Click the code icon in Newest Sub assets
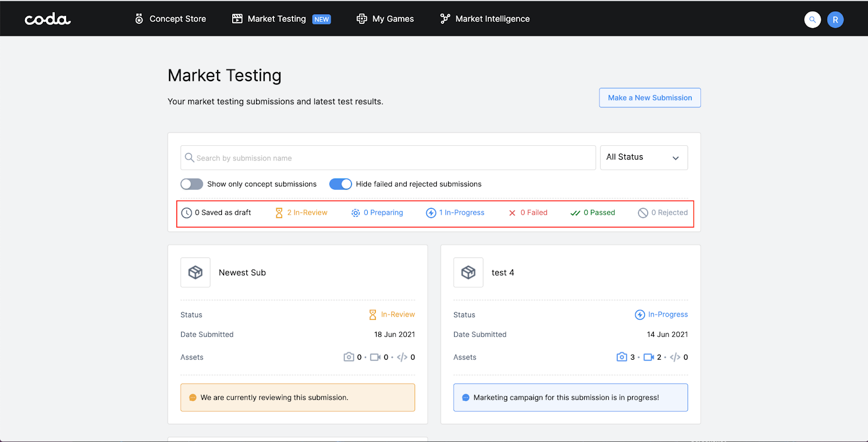The width and height of the screenshot is (868, 442). pos(402,357)
